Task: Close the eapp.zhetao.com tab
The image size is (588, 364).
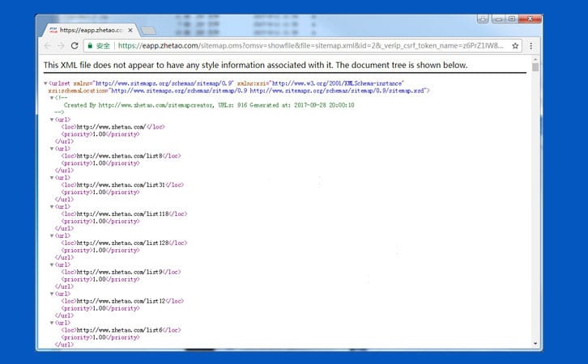Action: (130, 30)
